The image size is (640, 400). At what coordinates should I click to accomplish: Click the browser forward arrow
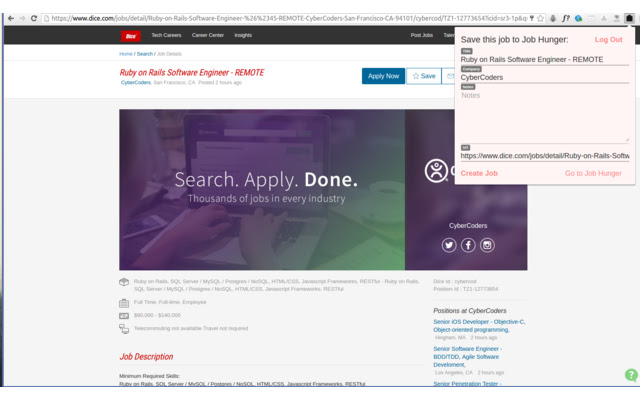(x=22, y=18)
